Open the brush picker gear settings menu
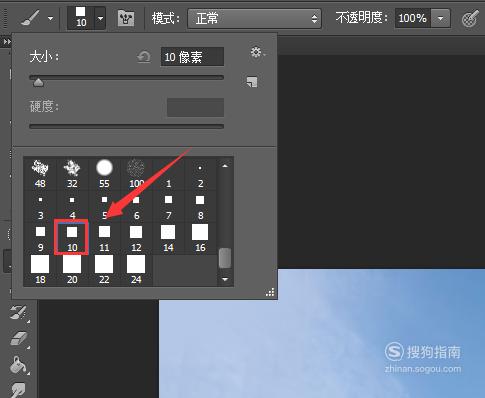The width and height of the screenshot is (485, 398). click(x=257, y=52)
